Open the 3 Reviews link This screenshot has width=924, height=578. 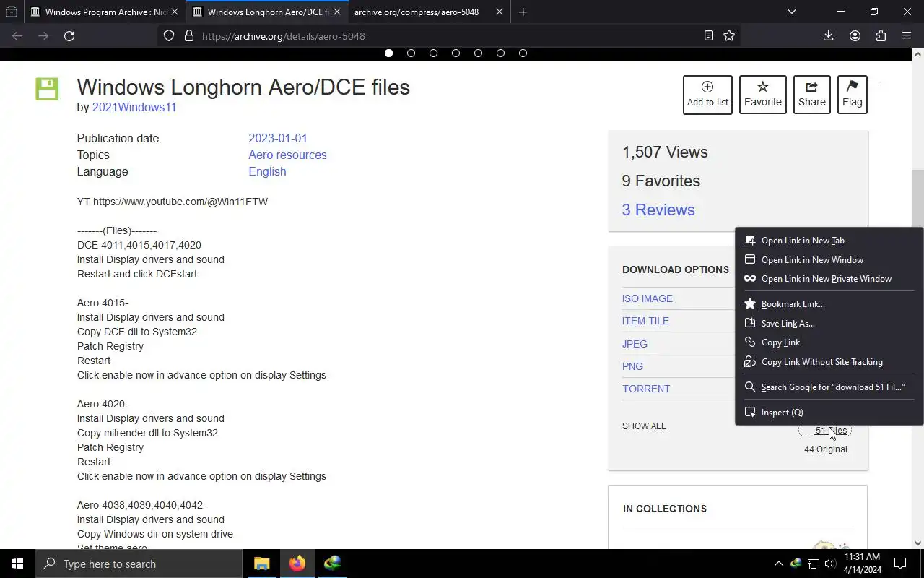(x=658, y=210)
